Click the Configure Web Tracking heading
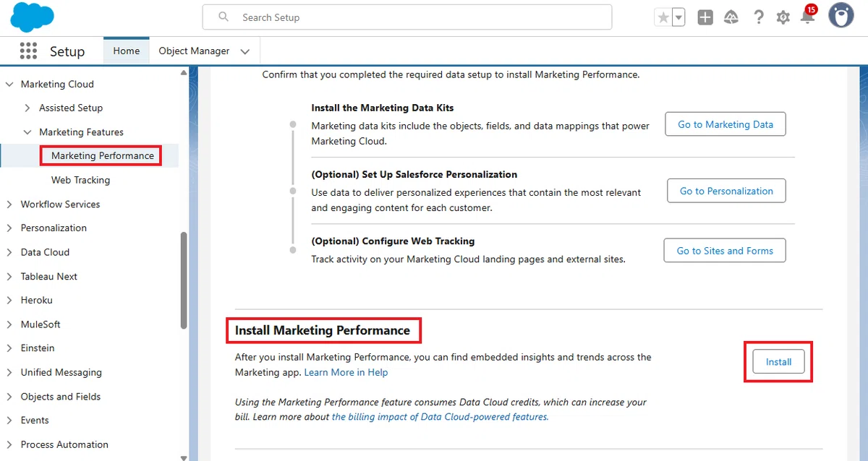Screen dimensions: 868x461 coord(393,241)
